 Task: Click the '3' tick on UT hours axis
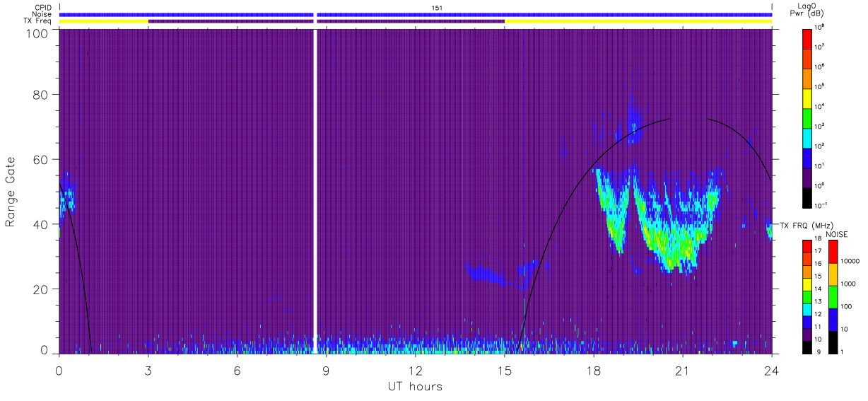[148, 369]
